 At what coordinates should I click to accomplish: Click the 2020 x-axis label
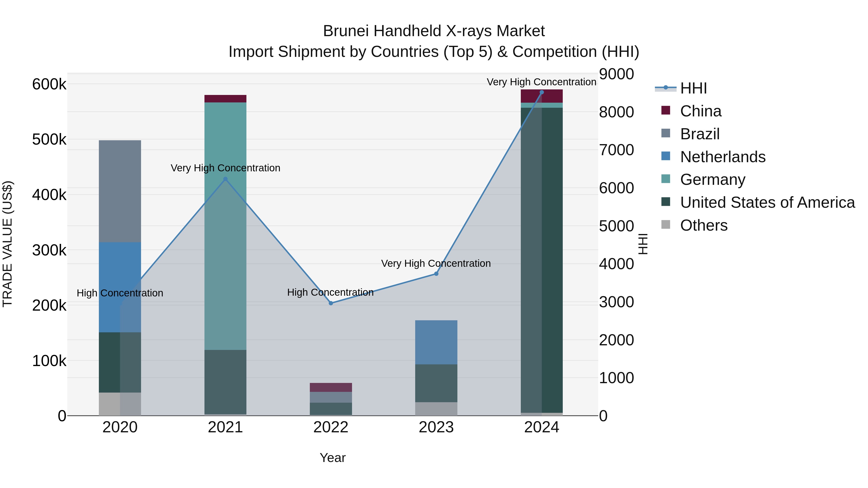coord(120,427)
